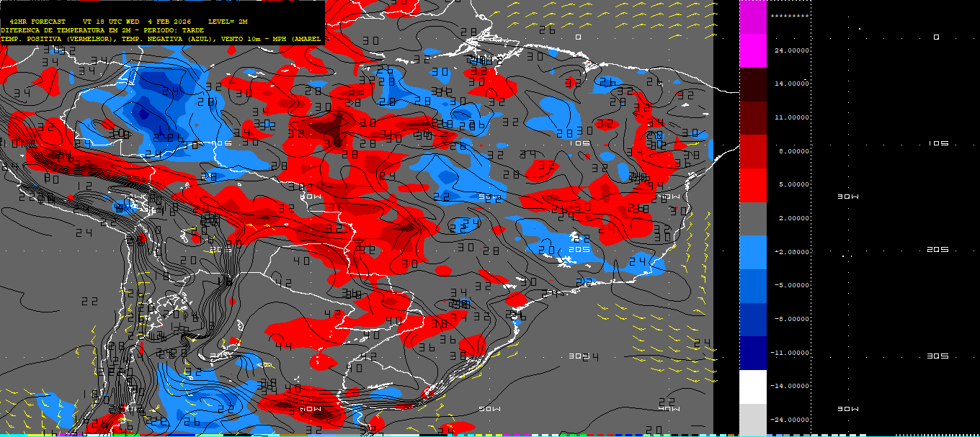Screen dimensions: 980x437
Task: Select the 14.00000 legend value label
Action: pos(791,84)
